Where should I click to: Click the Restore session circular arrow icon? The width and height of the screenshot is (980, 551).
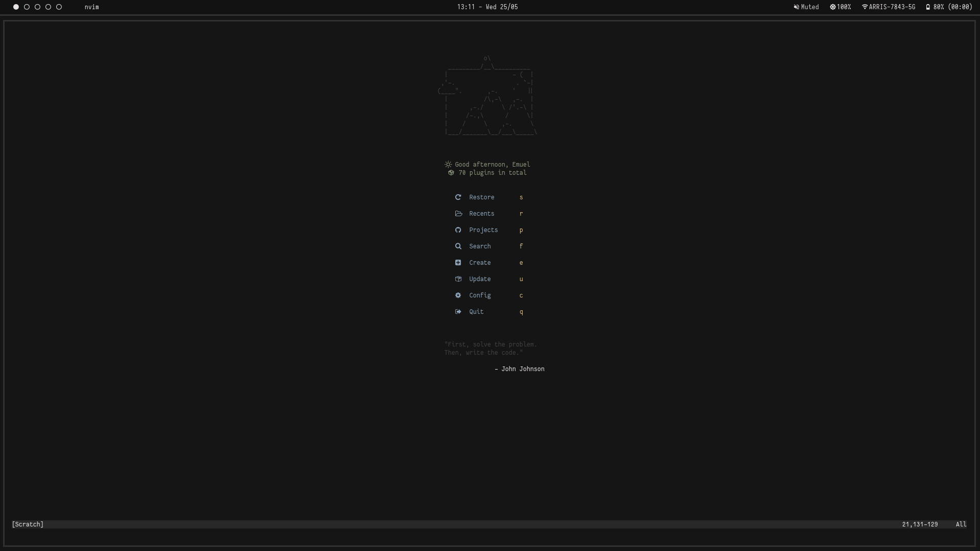[458, 197]
